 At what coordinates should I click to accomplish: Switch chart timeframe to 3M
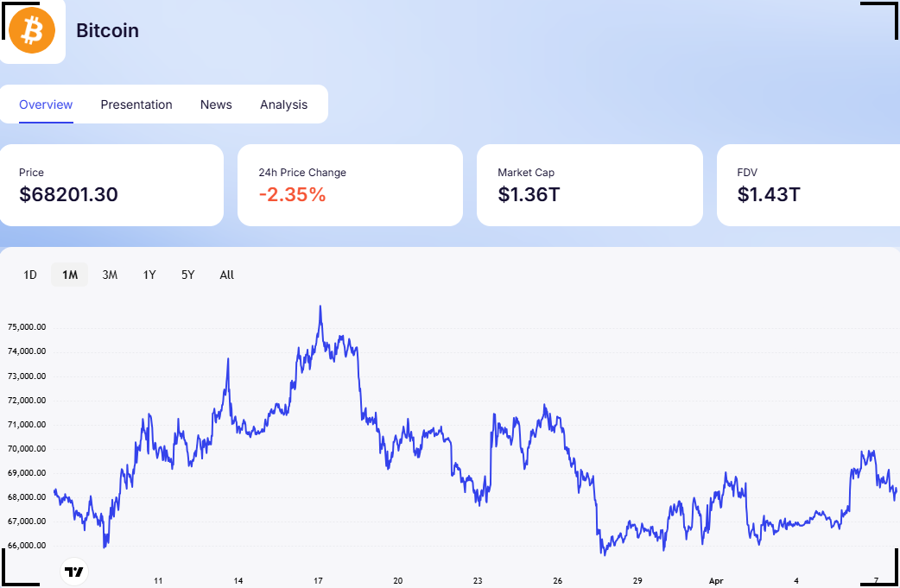click(110, 275)
